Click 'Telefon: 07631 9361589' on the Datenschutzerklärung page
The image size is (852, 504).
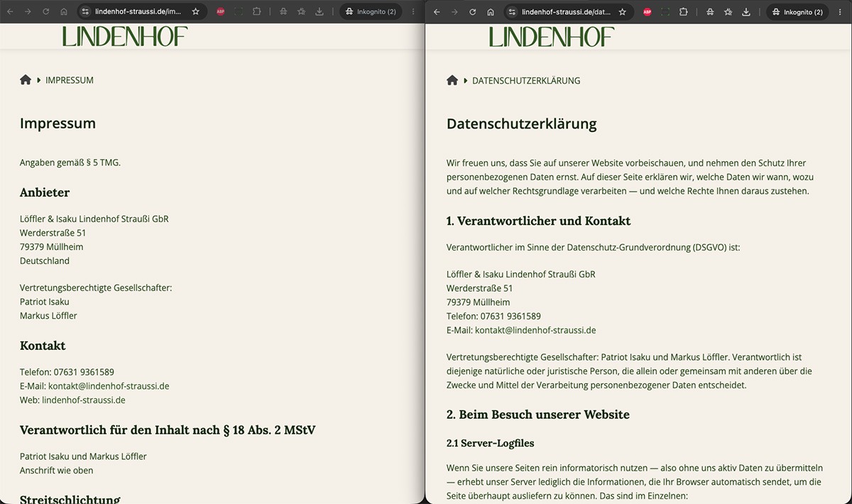[493, 316]
